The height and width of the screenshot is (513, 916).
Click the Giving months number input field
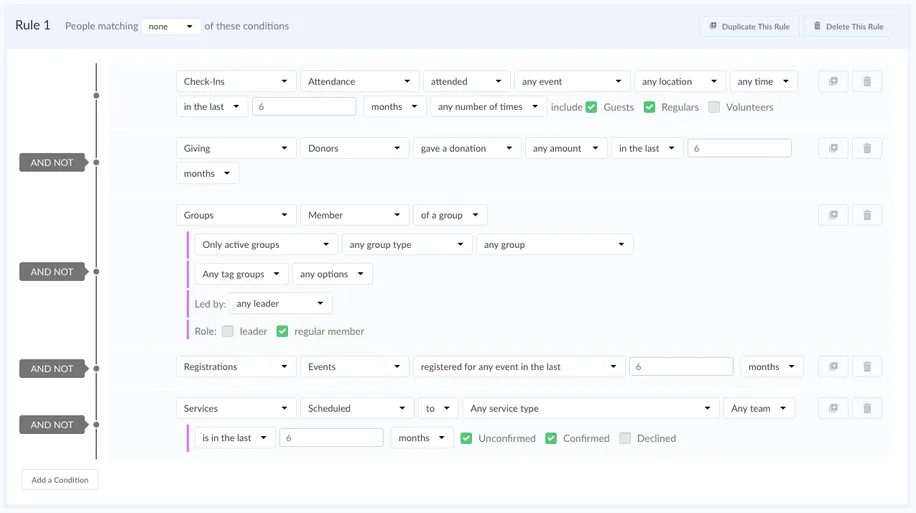[x=739, y=148]
